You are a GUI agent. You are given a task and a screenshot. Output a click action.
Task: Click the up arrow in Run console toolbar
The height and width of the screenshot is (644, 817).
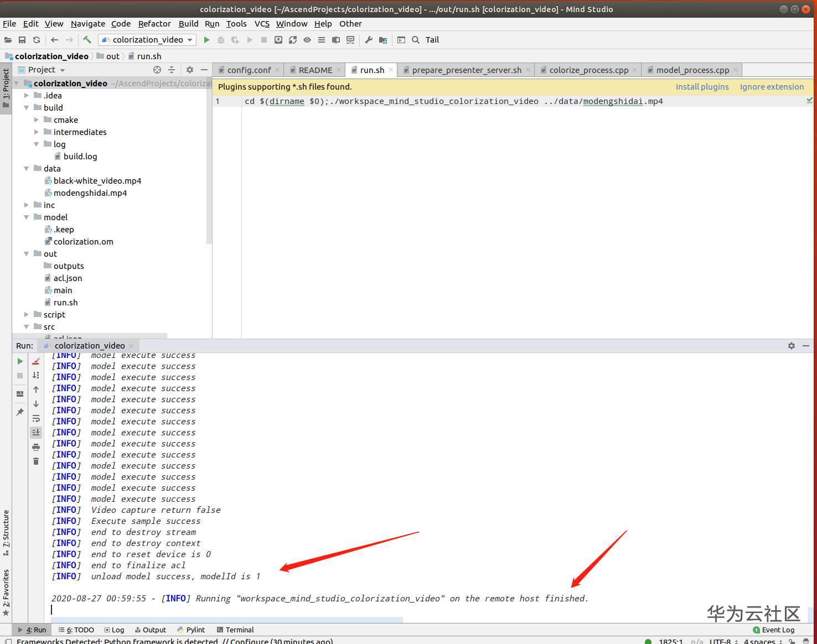[x=36, y=389]
